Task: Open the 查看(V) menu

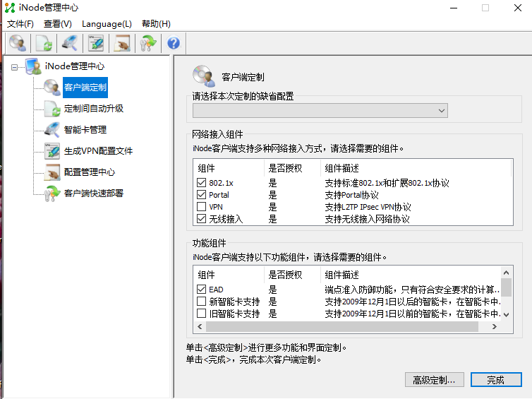Action: click(x=58, y=24)
